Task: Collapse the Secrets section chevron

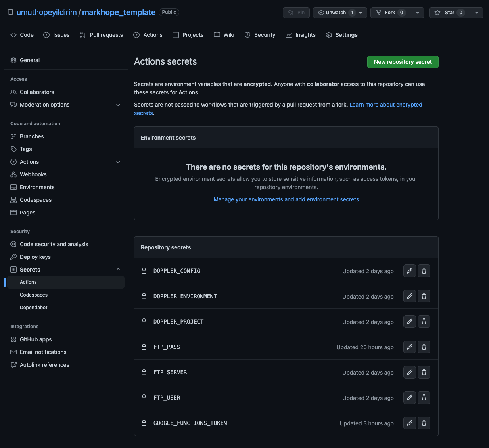Action: [x=118, y=269]
